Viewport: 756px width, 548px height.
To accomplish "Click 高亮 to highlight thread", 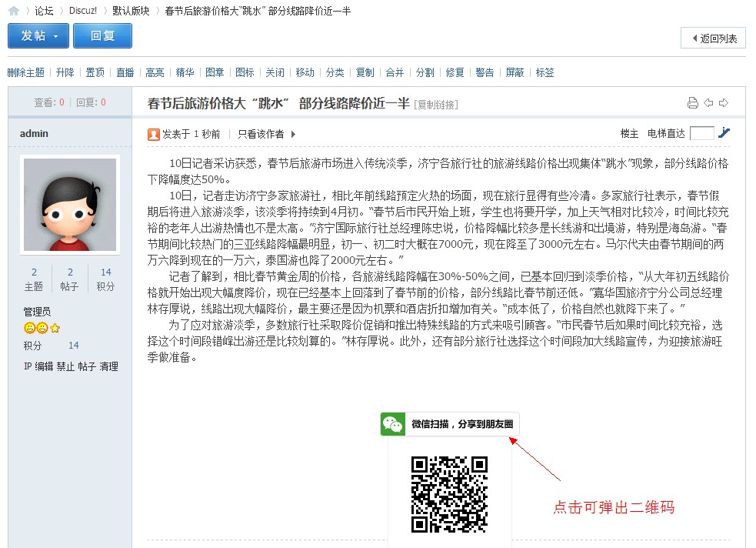I will (155, 73).
